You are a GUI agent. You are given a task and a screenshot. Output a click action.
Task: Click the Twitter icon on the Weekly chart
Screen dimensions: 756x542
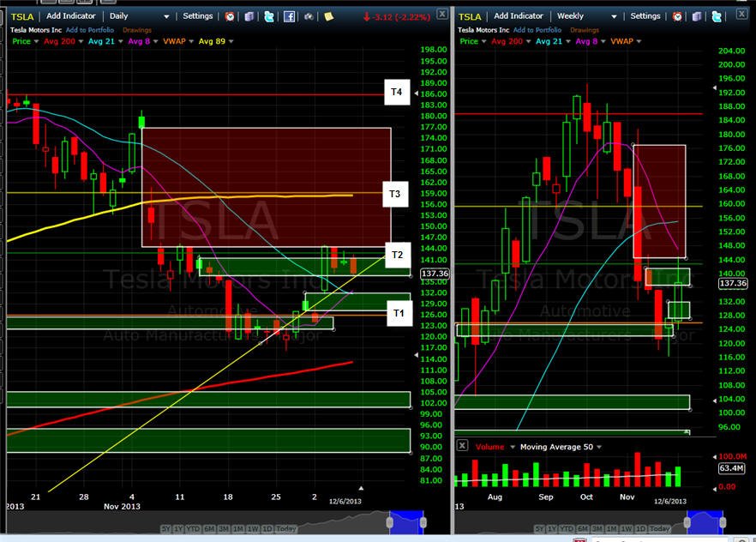coord(717,17)
